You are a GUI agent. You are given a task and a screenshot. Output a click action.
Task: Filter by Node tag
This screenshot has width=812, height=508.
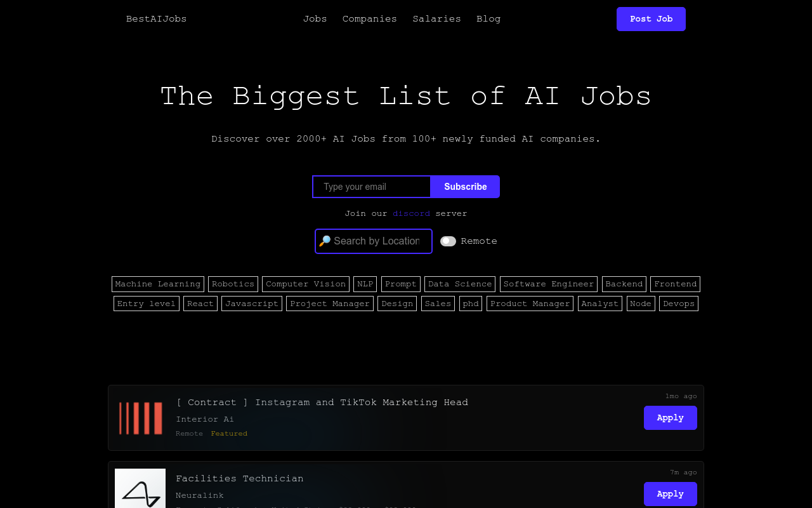tap(641, 304)
